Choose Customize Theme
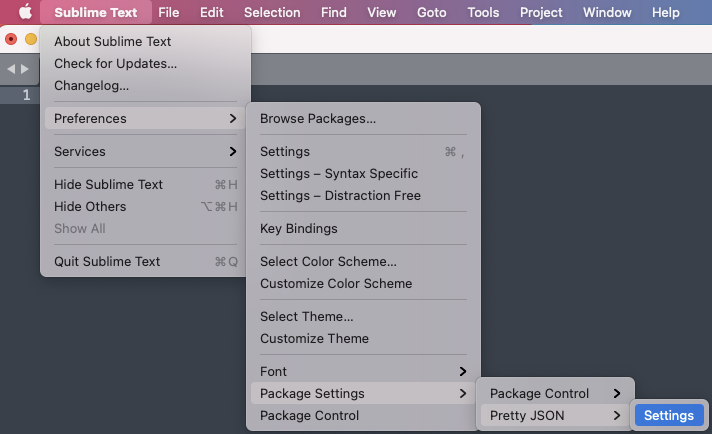 tap(363, 338)
